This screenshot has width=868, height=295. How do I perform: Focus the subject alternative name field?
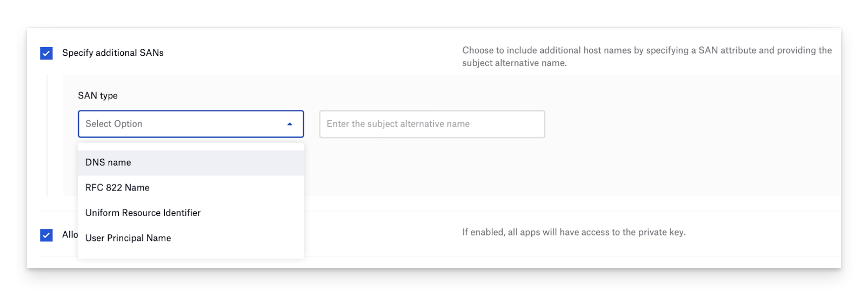tap(432, 124)
